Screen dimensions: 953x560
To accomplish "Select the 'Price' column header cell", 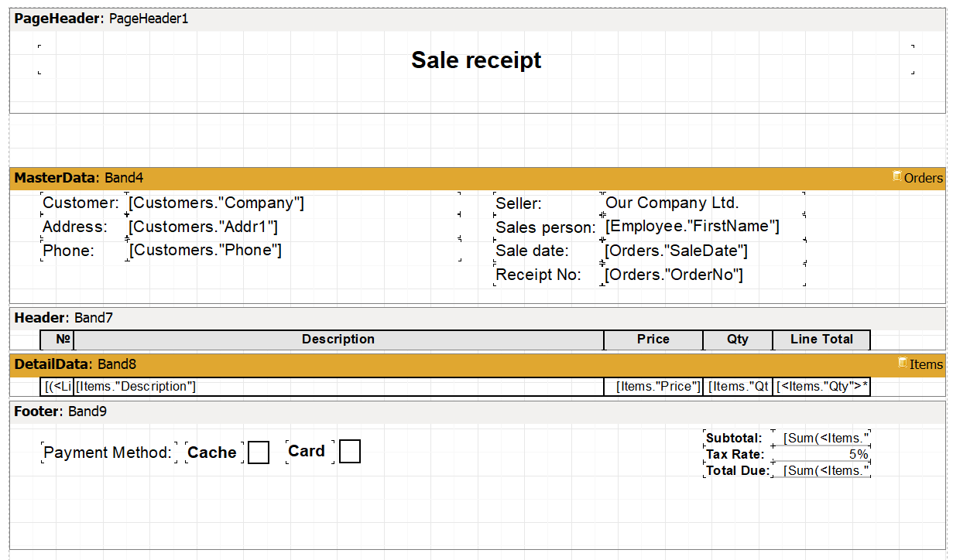I will 653,340.
